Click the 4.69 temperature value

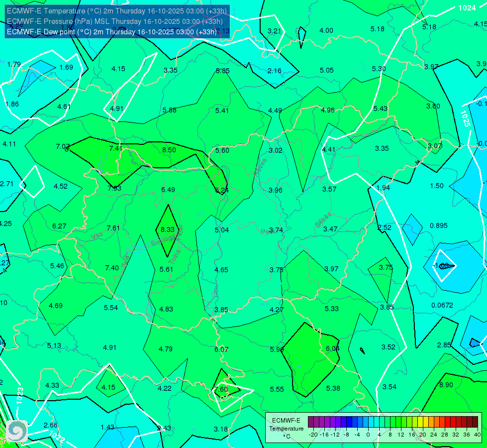56,306
